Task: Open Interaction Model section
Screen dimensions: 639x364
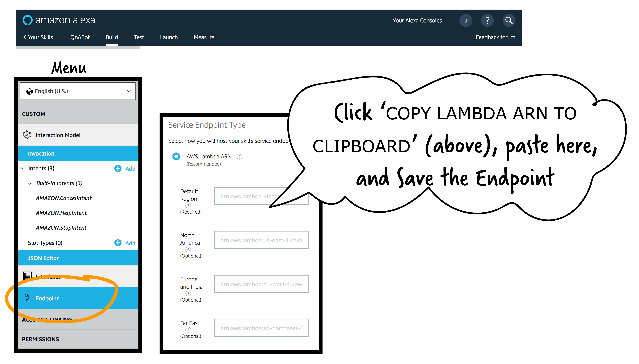Action: tap(78, 135)
